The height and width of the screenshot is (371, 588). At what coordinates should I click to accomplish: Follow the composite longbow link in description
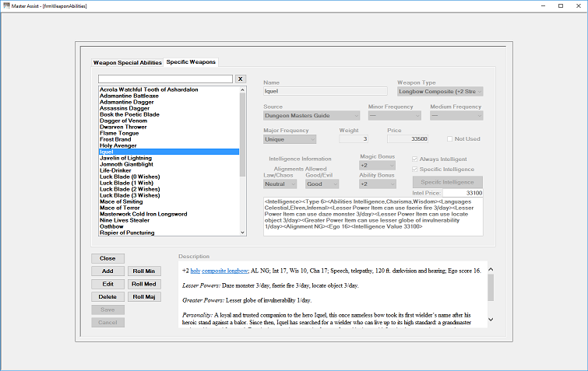[x=224, y=271]
